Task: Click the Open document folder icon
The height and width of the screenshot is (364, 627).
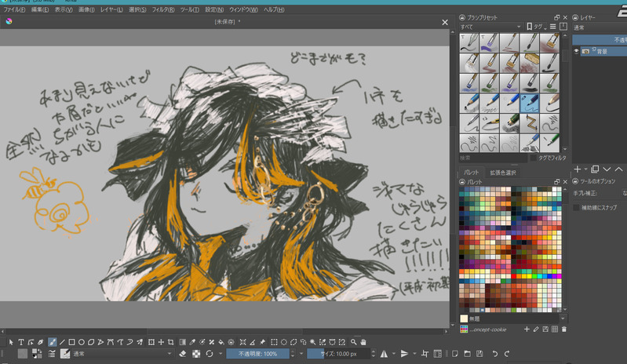Action: click(467, 354)
